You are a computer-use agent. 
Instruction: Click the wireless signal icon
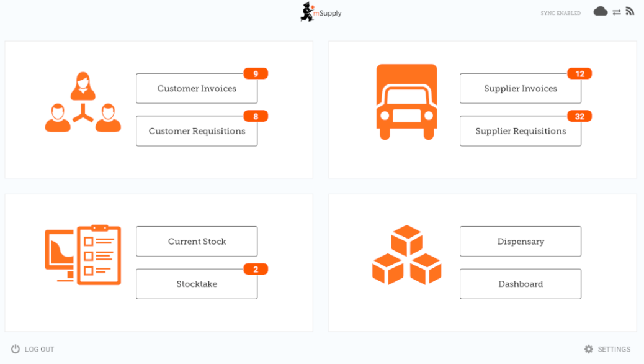tap(630, 11)
